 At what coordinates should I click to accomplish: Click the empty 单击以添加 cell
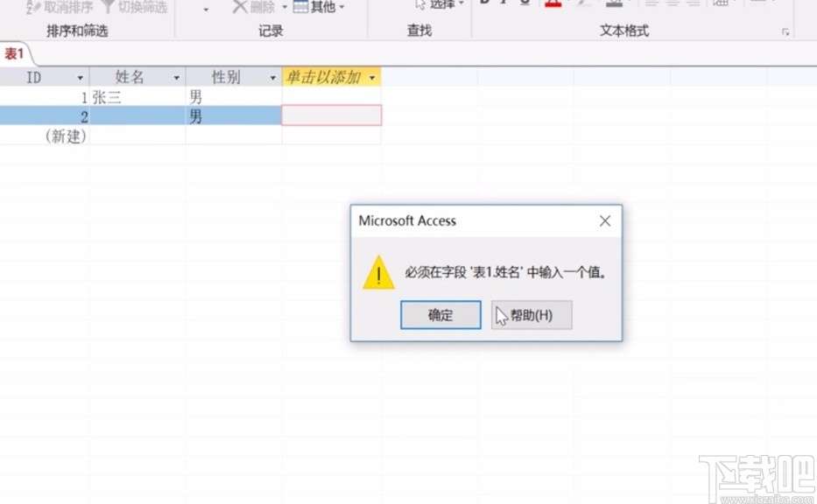pos(331,115)
